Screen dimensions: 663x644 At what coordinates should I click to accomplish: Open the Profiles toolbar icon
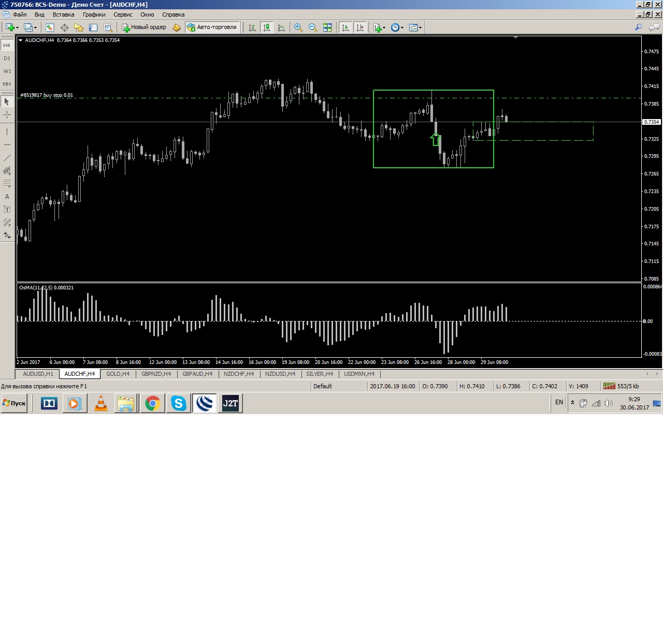(x=28, y=27)
